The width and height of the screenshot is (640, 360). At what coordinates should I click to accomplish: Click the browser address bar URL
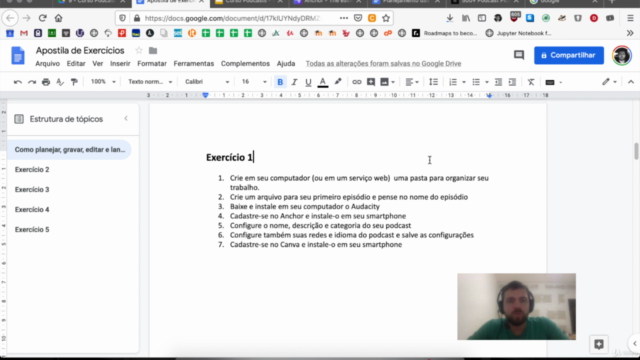(233, 18)
